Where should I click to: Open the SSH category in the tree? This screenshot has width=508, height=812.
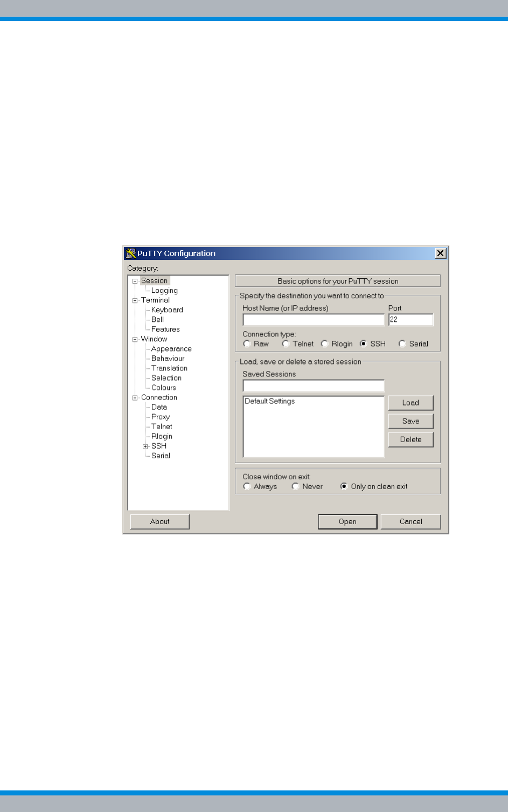point(159,446)
